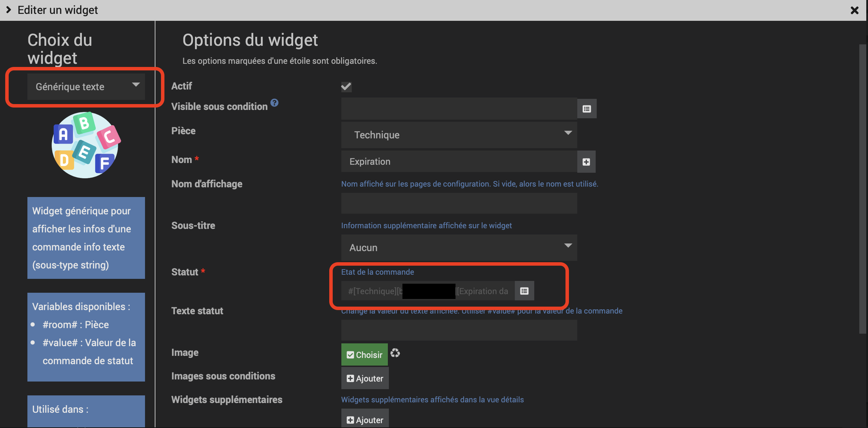This screenshot has height=428, width=868.
Task: Click Ajouter under Widgets supplémentaires
Action: [x=365, y=420]
